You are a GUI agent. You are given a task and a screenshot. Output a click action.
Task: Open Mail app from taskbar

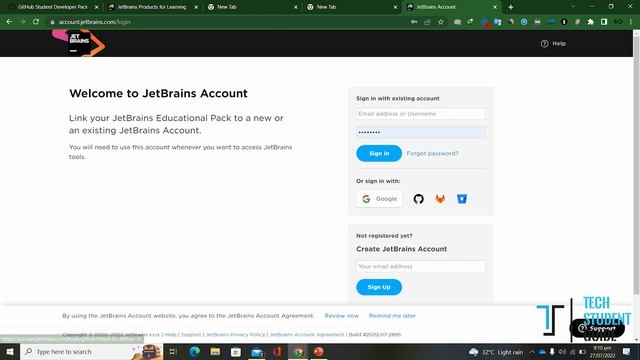pyautogui.click(x=257, y=351)
